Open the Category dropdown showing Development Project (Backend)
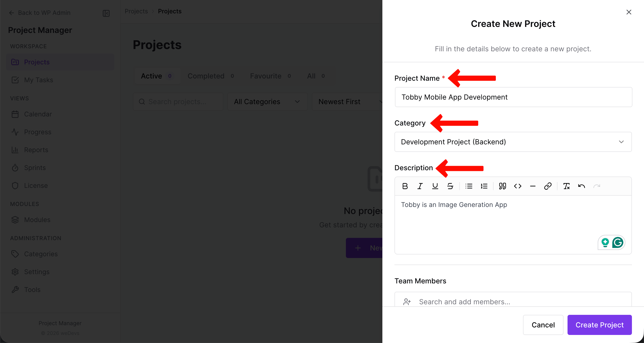 [513, 142]
